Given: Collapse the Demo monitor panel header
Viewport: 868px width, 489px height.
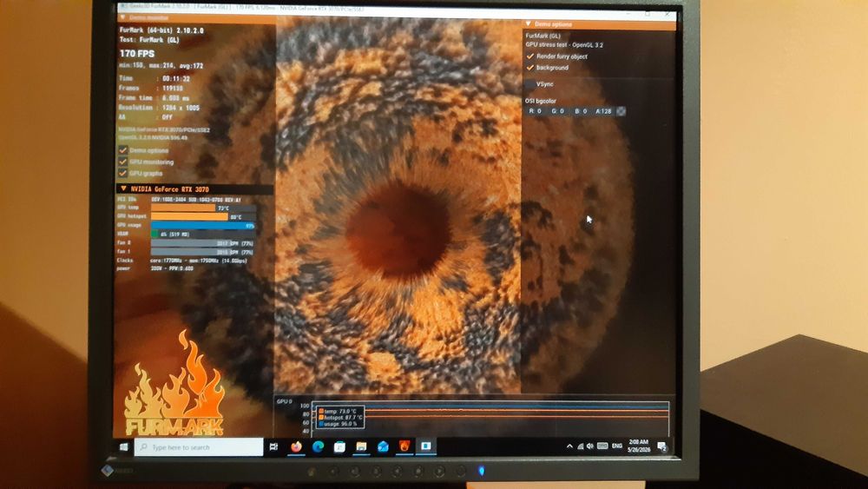Looking at the screenshot, I should pos(196,18).
